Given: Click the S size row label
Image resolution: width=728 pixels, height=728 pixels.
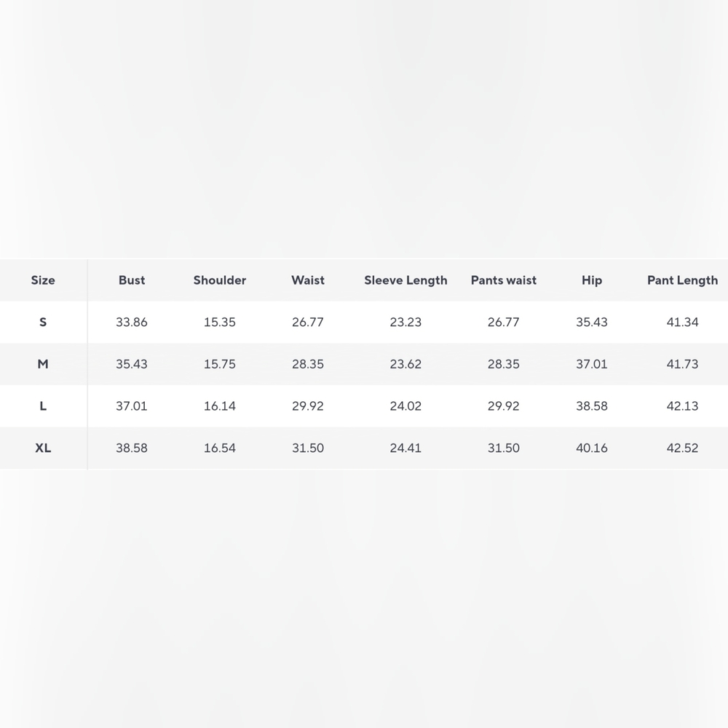Looking at the screenshot, I should 43,322.
